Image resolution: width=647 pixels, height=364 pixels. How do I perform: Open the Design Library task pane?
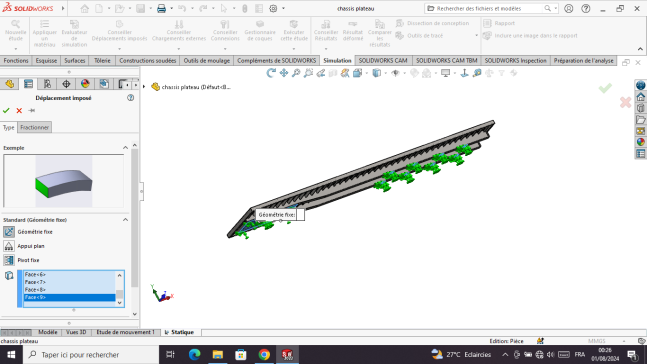(x=640, y=108)
